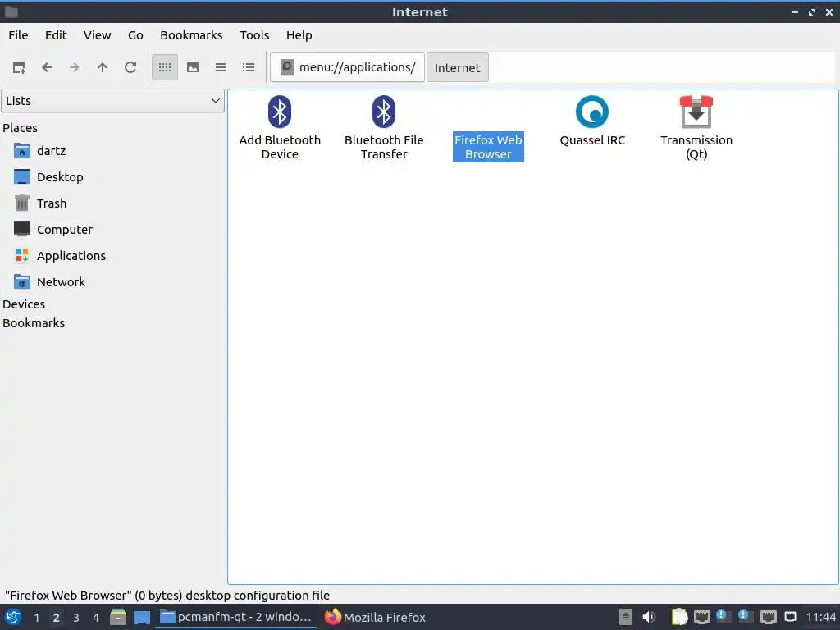This screenshot has height=630, width=840.
Task: Open the Lists side pane dropdown
Action: [x=112, y=101]
